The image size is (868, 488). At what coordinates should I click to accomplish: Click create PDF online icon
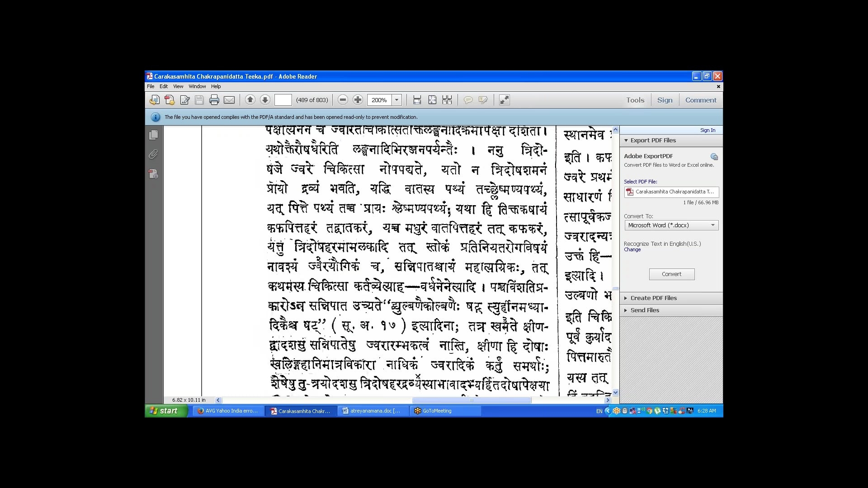tap(170, 100)
